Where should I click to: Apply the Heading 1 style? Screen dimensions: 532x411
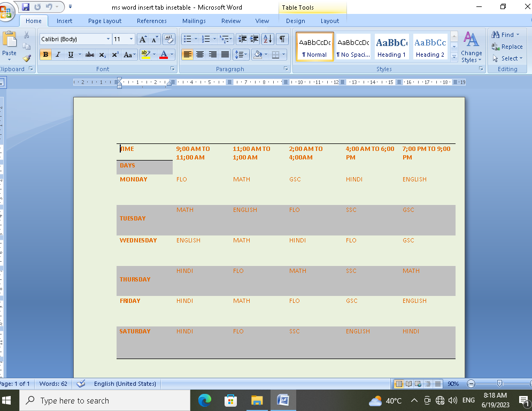(391, 47)
